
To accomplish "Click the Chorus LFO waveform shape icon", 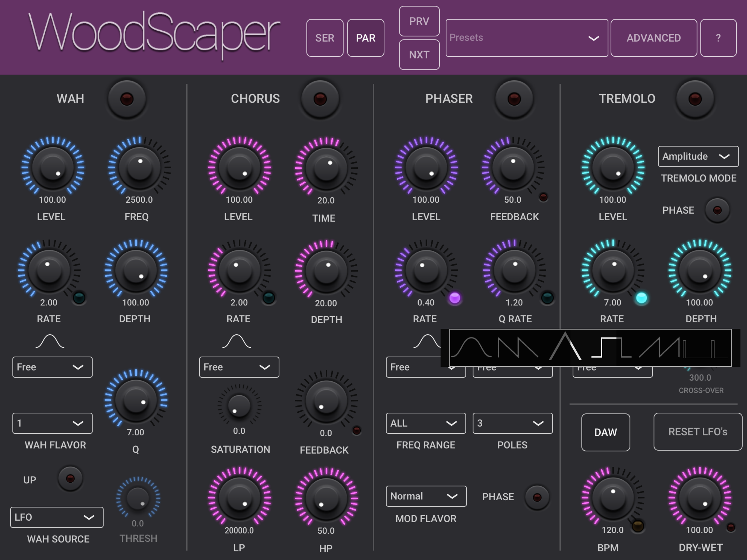I will pos(237,342).
